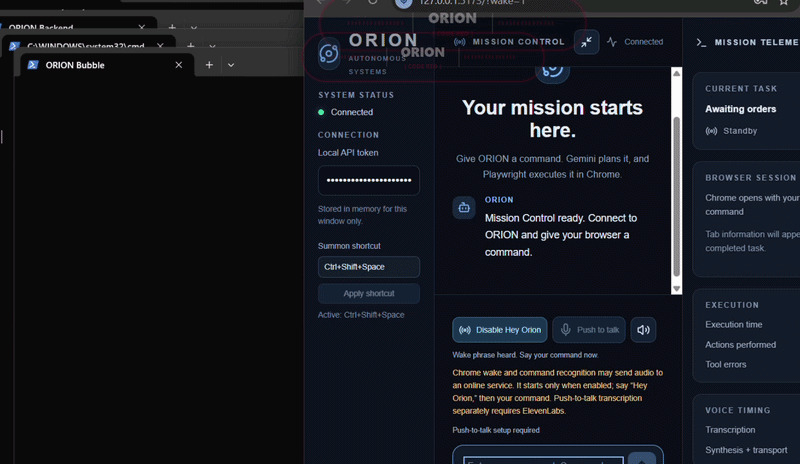
Task: Close the system32 cmd terminal tab
Action: coord(160,46)
